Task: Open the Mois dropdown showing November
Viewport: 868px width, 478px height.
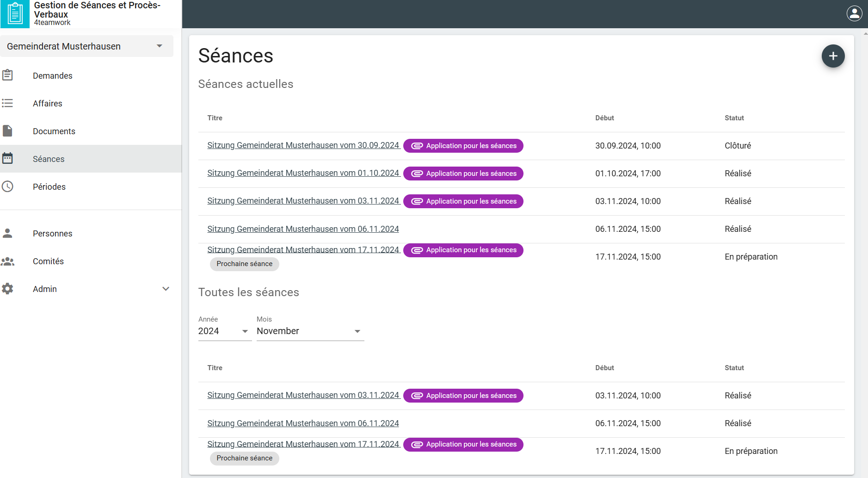Action: (310, 331)
